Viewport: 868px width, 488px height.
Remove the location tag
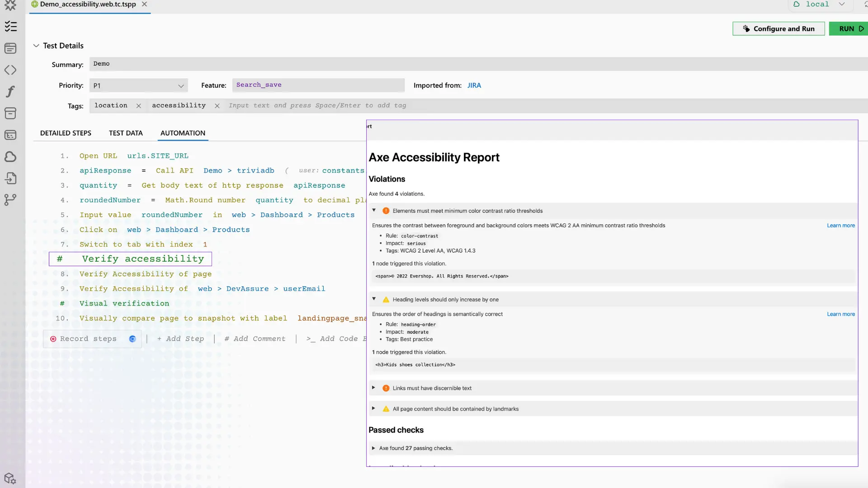coord(139,105)
